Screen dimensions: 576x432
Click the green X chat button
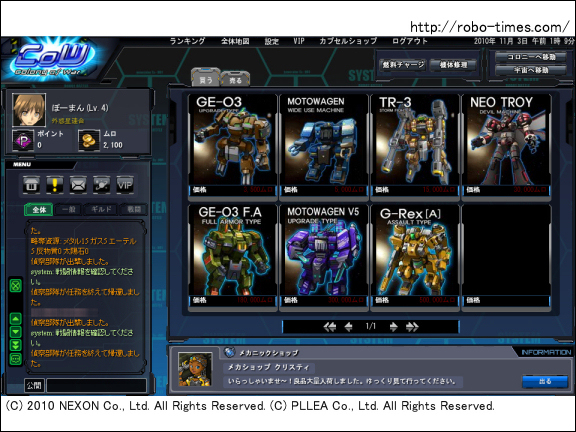pos(15,285)
